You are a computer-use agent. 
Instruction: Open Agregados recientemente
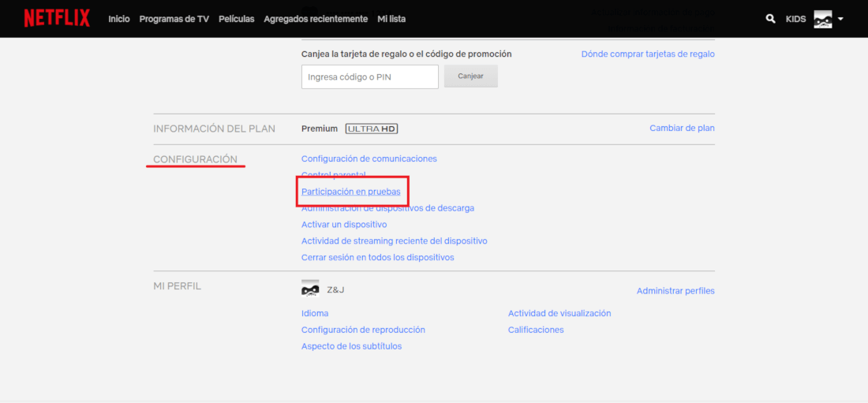click(x=316, y=19)
